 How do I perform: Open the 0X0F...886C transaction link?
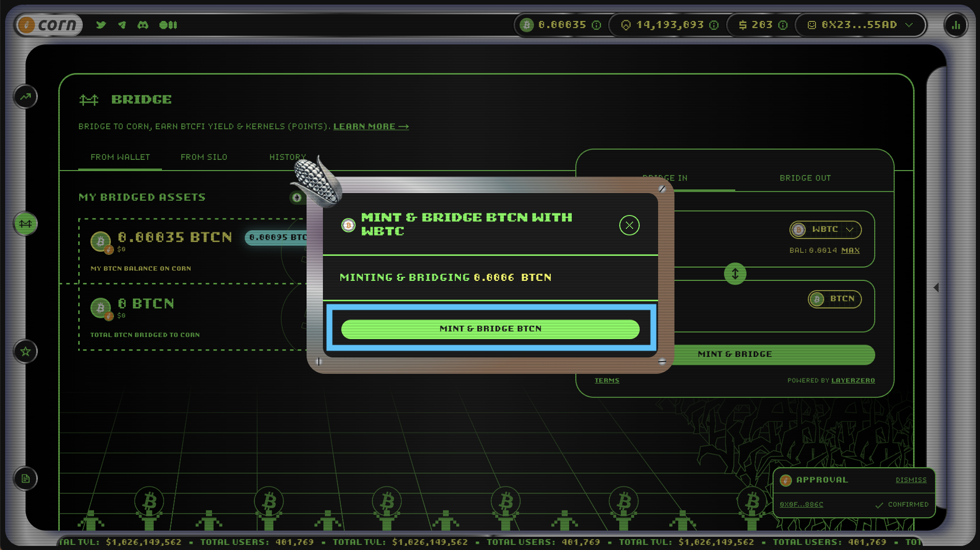pyautogui.click(x=801, y=505)
